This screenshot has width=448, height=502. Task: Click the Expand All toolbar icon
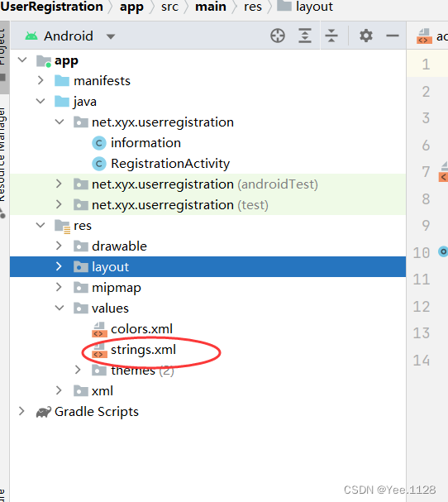305,36
